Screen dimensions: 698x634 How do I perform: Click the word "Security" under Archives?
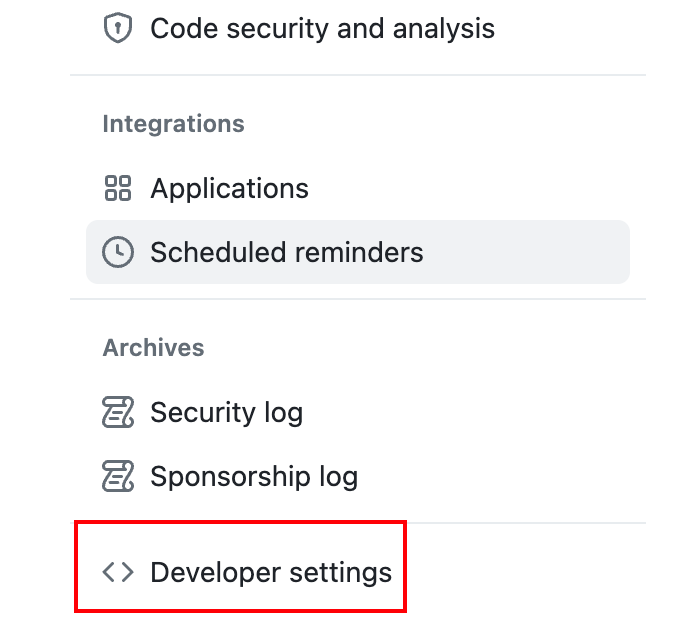203,413
